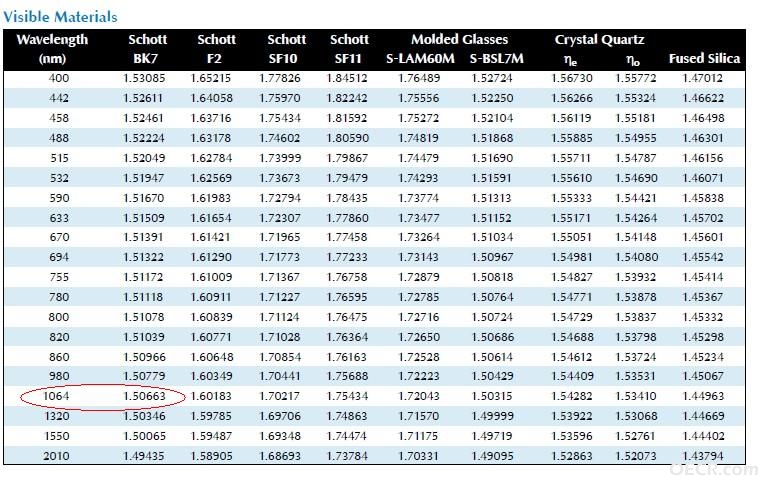Click wavelength cell "860"

59,357
